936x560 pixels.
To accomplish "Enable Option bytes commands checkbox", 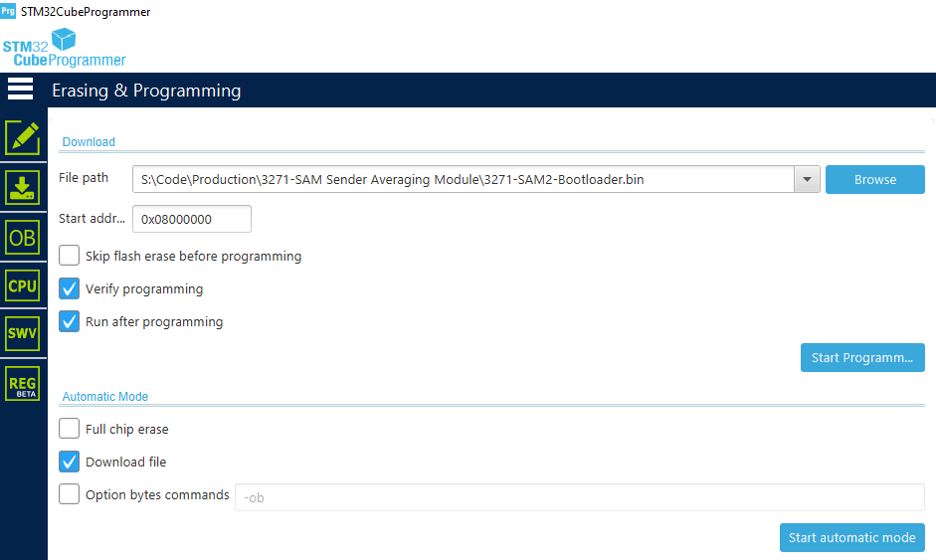I will tap(70, 494).
